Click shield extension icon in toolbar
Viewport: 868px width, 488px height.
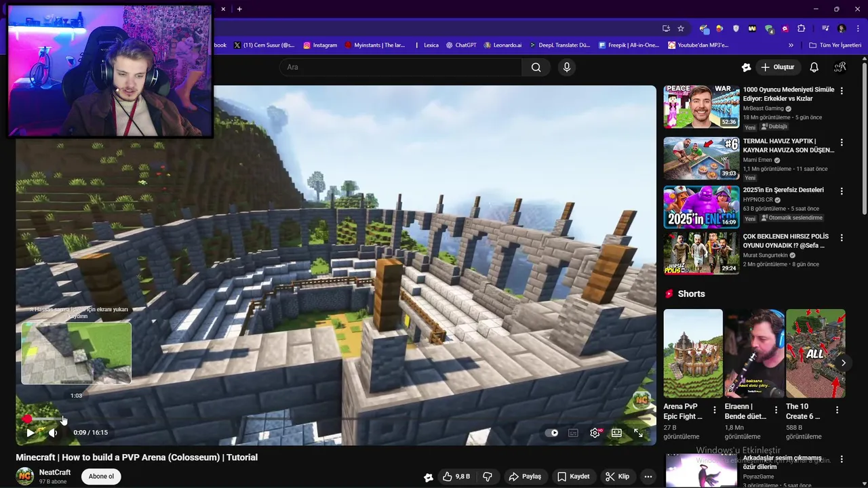[x=736, y=28]
